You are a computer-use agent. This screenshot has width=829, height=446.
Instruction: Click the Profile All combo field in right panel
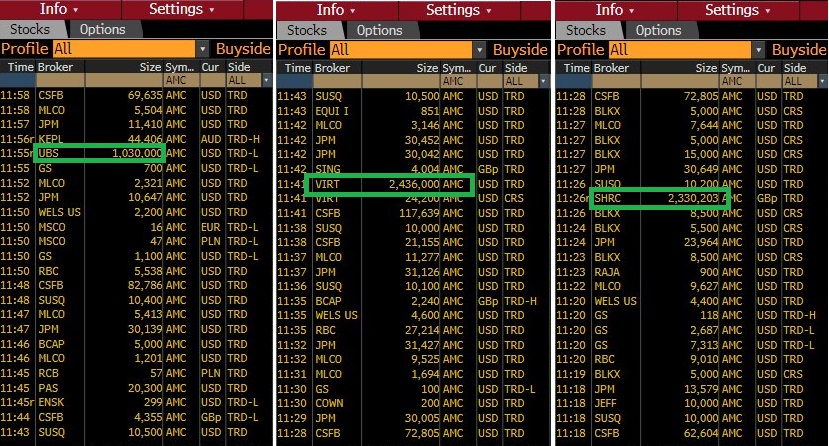tap(681, 50)
